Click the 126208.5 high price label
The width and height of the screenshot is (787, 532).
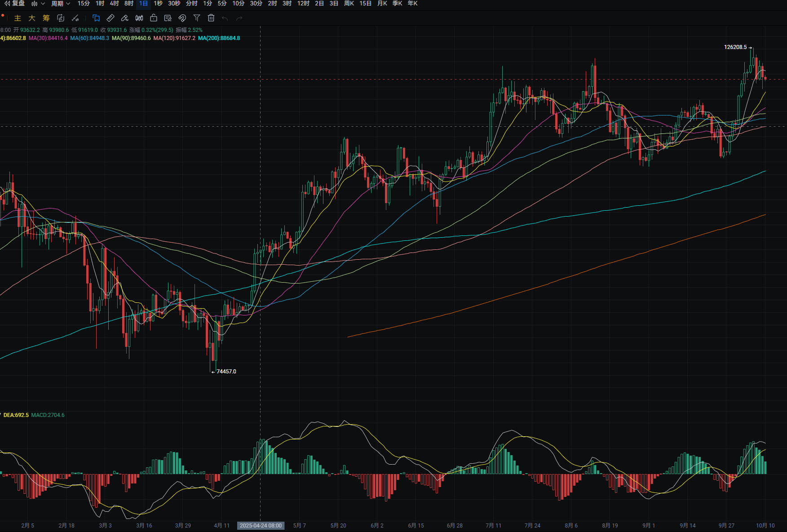(x=735, y=47)
